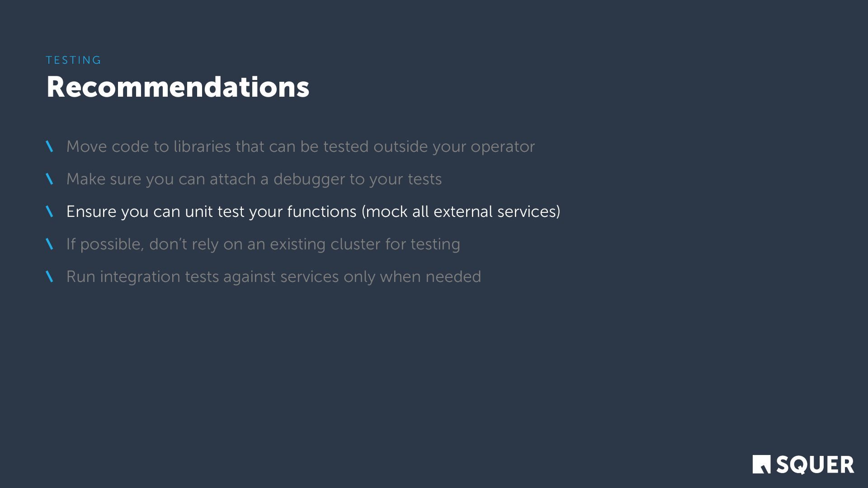Click the word "Ensure" starting the highlighted line
868x488 pixels.
pos(91,211)
